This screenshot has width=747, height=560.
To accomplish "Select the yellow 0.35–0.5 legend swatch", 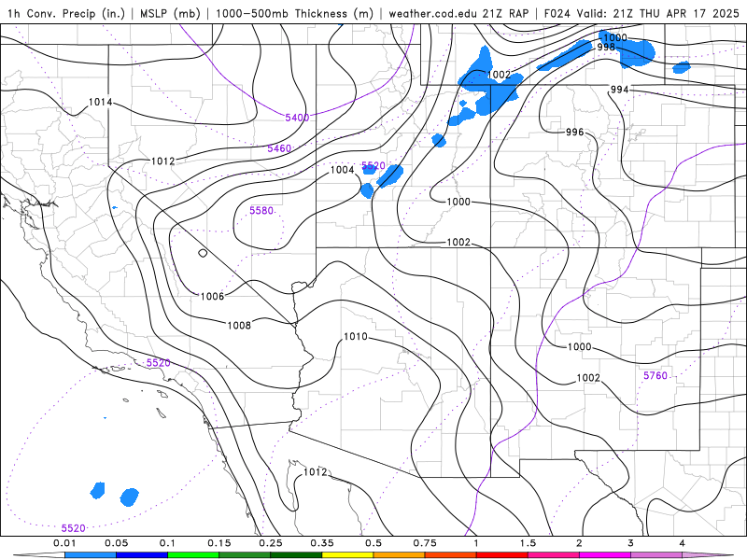I will click(347, 555).
